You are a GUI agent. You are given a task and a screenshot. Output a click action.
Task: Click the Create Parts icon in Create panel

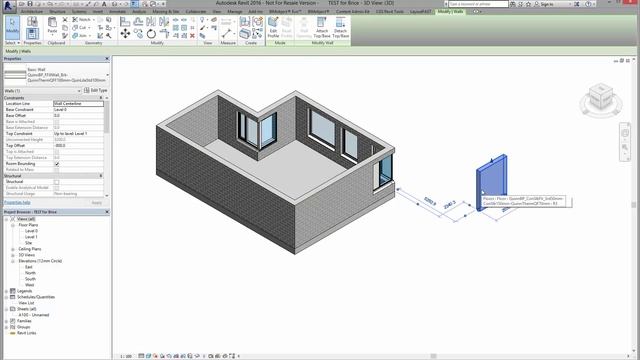(x=244, y=34)
